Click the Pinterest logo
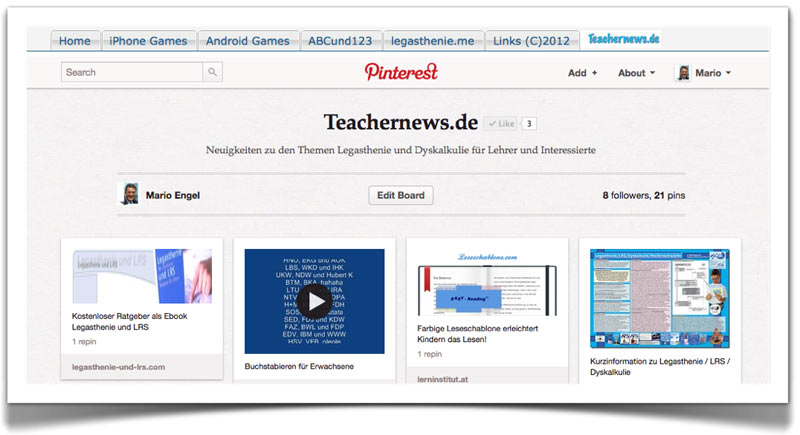The height and width of the screenshot is (435, 800). pyautogui.click(x=401, y=72)
